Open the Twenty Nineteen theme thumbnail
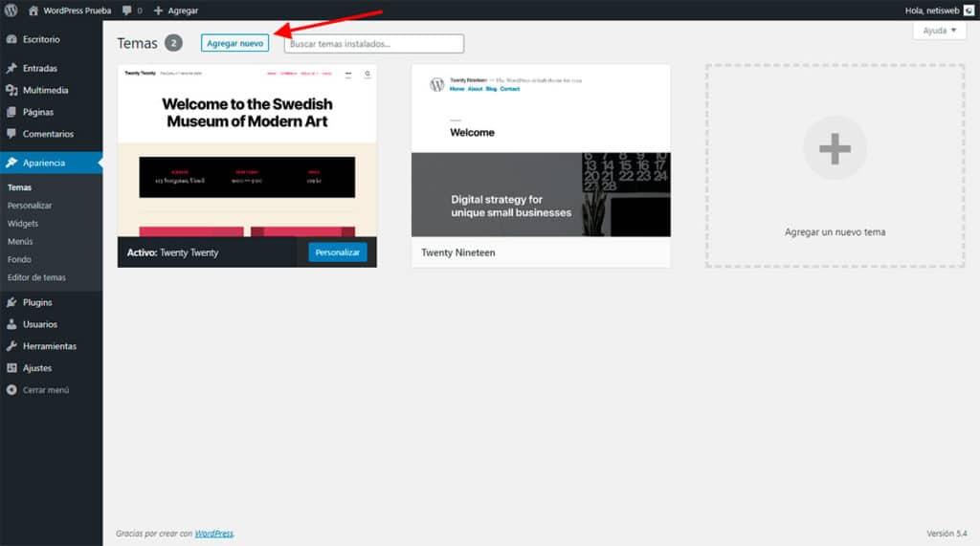Screen dimensions: 980x546 541,150
